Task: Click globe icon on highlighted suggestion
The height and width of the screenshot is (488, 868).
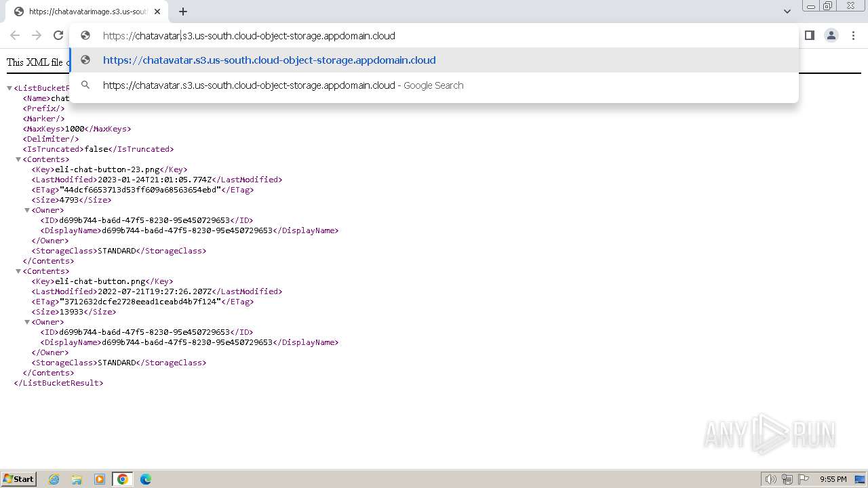Action: tap(85, 60)
